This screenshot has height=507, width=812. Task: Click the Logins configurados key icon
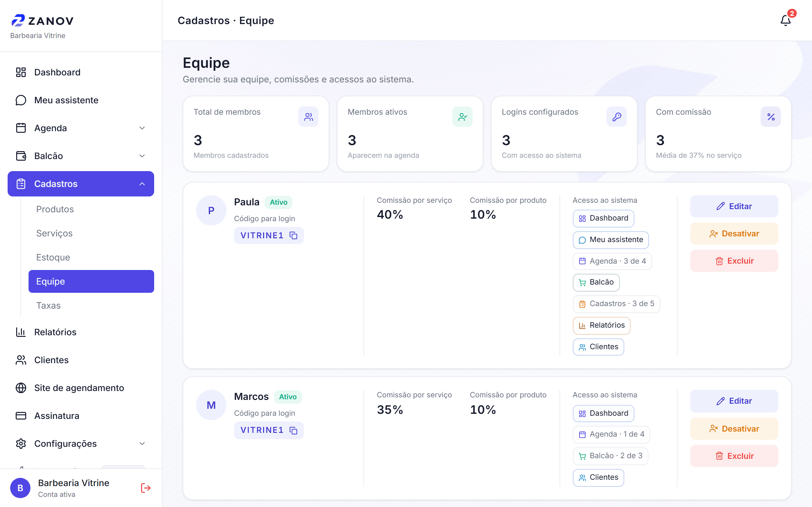tap(617, 117)
